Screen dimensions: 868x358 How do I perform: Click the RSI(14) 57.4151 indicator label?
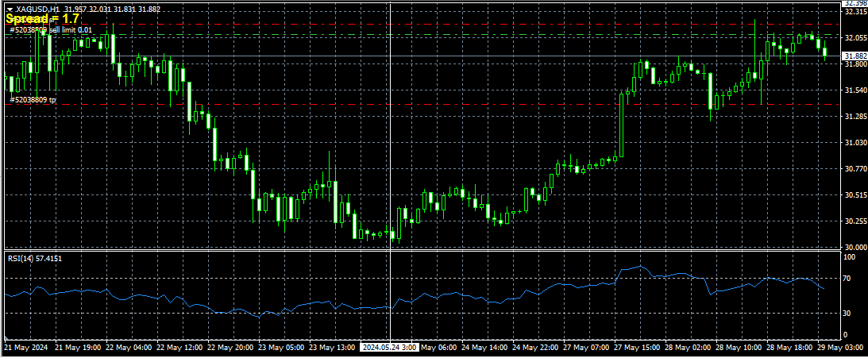coord(35,258)
